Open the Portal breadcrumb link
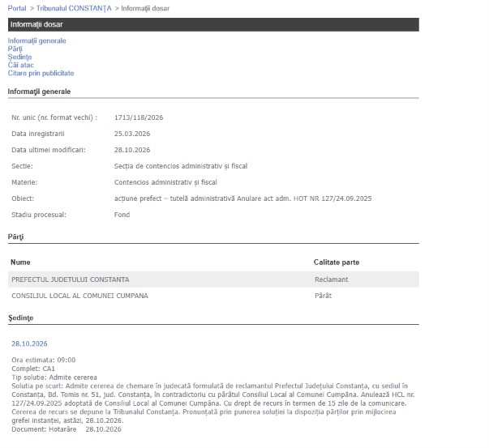 pyautogui.click(x=17, y=8)
